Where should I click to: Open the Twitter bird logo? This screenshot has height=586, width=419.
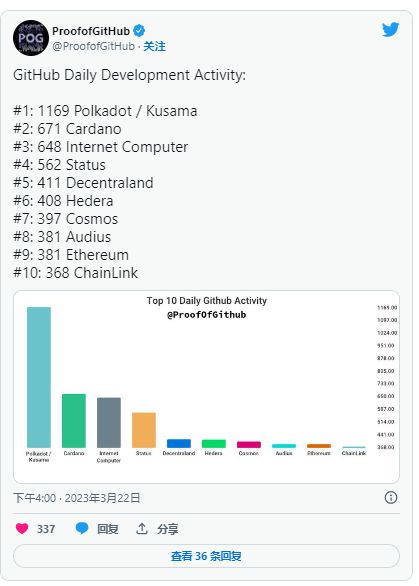click(x=390, y=30)
